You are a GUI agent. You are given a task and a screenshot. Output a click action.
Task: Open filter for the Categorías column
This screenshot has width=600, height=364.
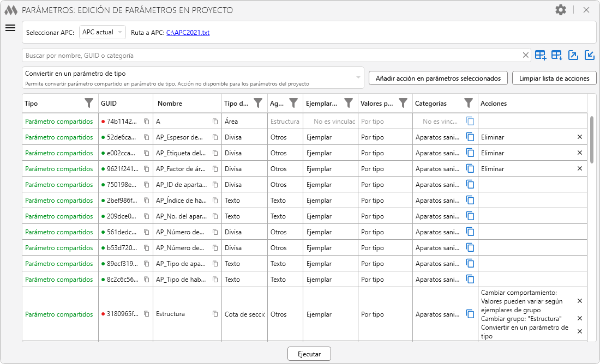coord(468,103)
